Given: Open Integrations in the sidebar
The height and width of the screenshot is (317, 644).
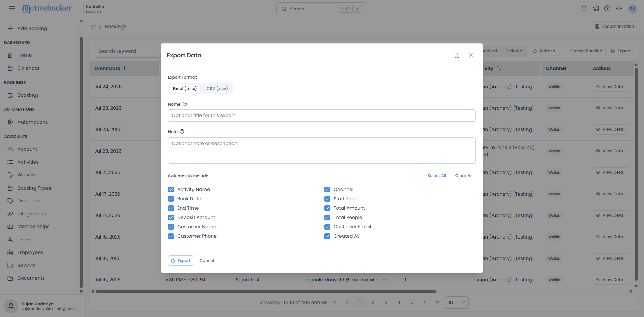Looking at the screenshot, I should pyautogui.click(x=32, y=214).
